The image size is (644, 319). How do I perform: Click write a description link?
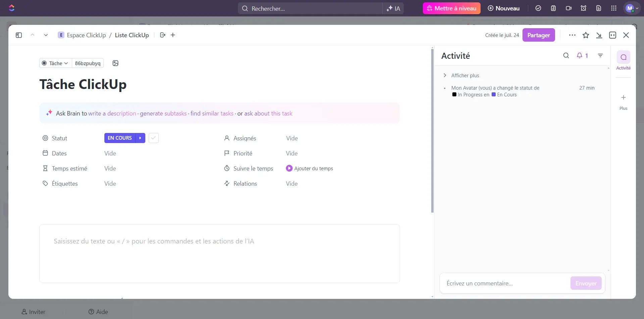click(x=112, y=113)
